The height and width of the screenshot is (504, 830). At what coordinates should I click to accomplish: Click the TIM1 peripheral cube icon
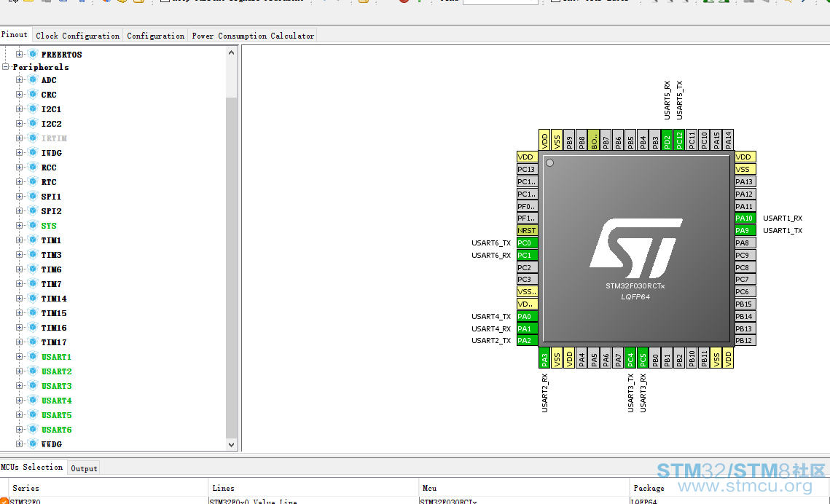click(x=33, y=240)
